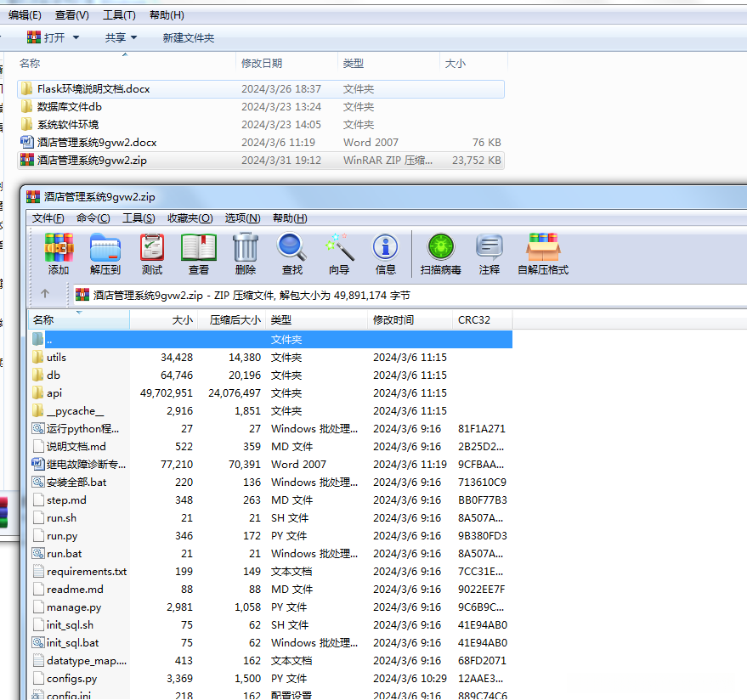This screenshot has height=700, width=747.
Task: Open WinRAR 文件(F) menu
Action: tap(48, 218)
